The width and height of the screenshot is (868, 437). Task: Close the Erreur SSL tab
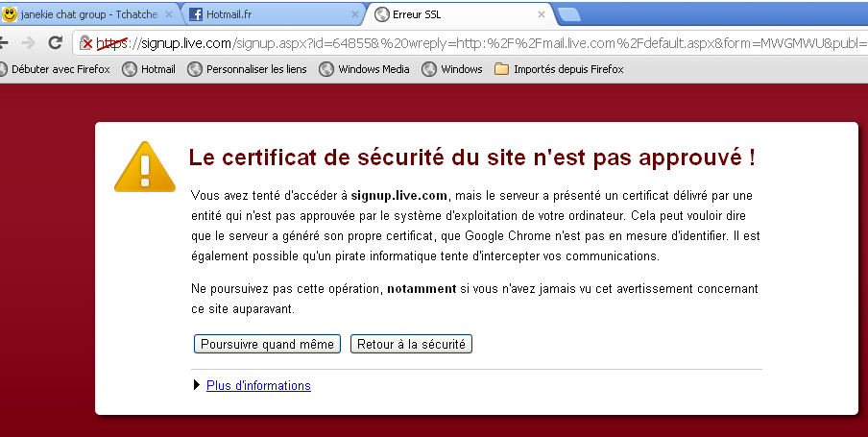(542, 15)
